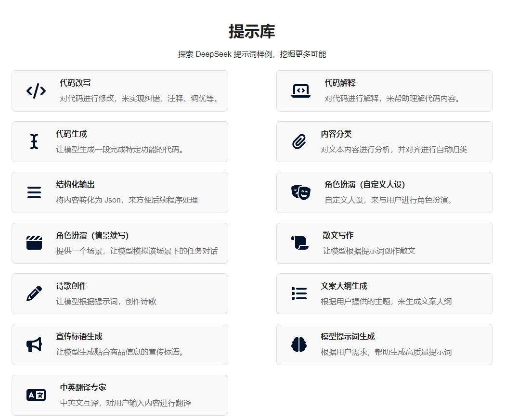Click the code brackets icon for 代码改写
The height and width of the screenshot is (420, 506).
pos(36,91)
